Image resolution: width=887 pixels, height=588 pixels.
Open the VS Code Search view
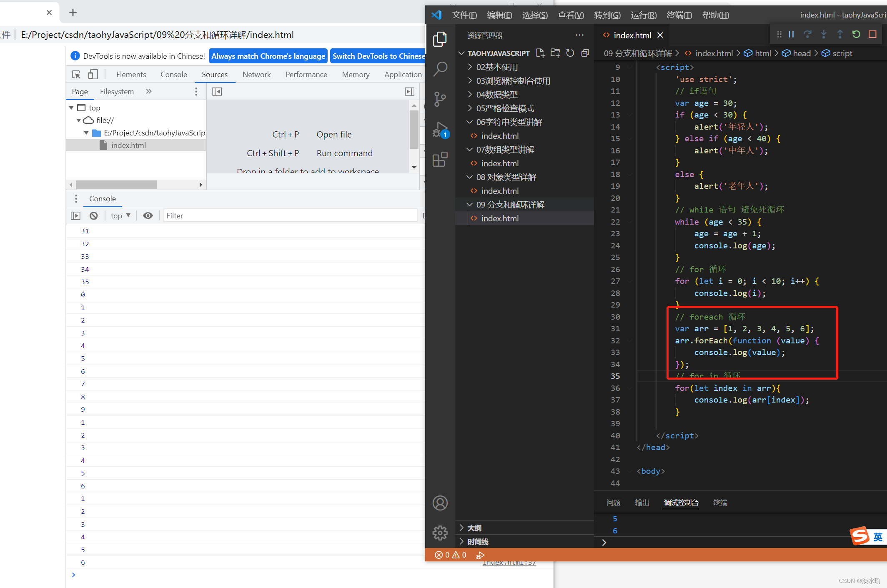coord(440,69)
